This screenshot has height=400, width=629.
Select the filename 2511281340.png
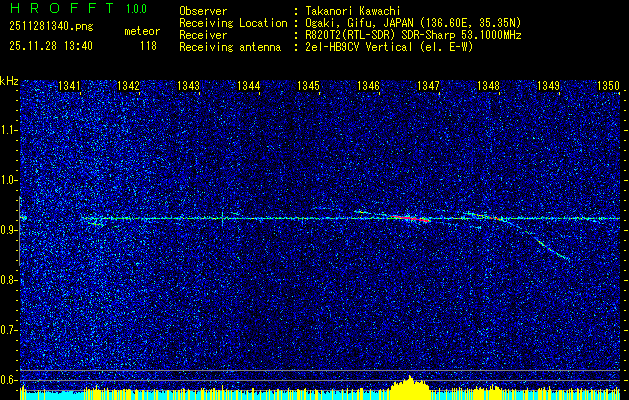pos(51,27)
